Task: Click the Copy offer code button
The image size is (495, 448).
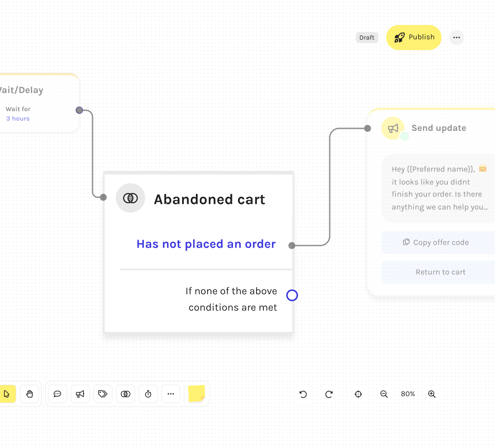Action: pyautogui.click(x=439, y=243)
